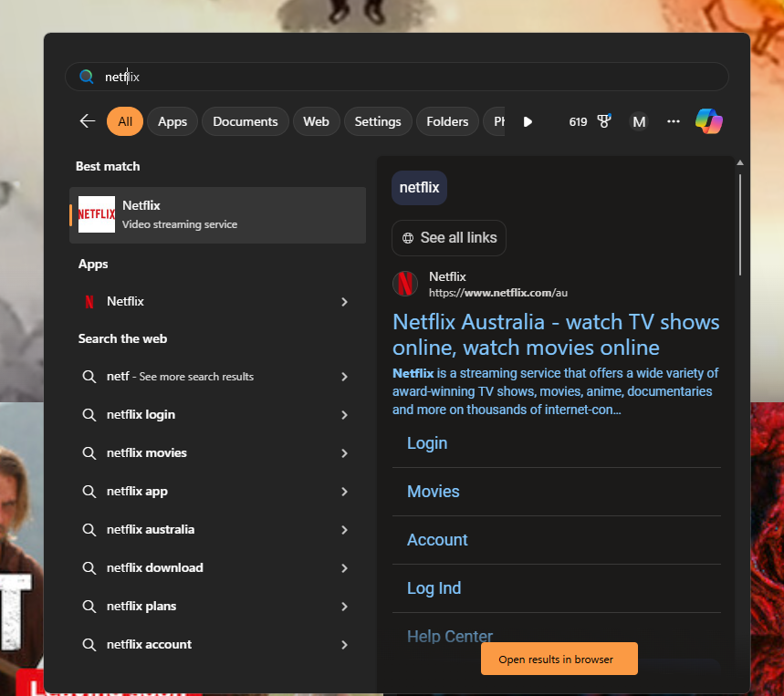The width and height of the screenshot is (784, 696).
Task: Click the scrollbar up arrow
Action: tap(740, 163)
